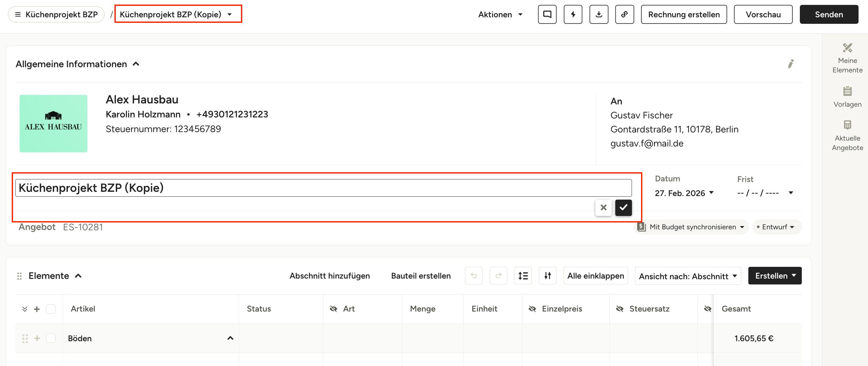Click the Böden row drag handle

pyautogui.click(x=25, y=338)
